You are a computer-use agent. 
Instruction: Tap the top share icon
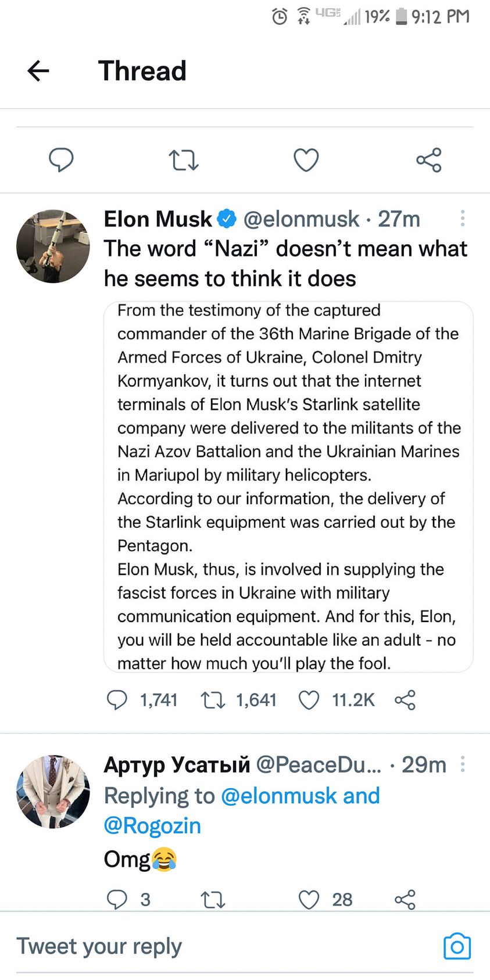(429, 160)
